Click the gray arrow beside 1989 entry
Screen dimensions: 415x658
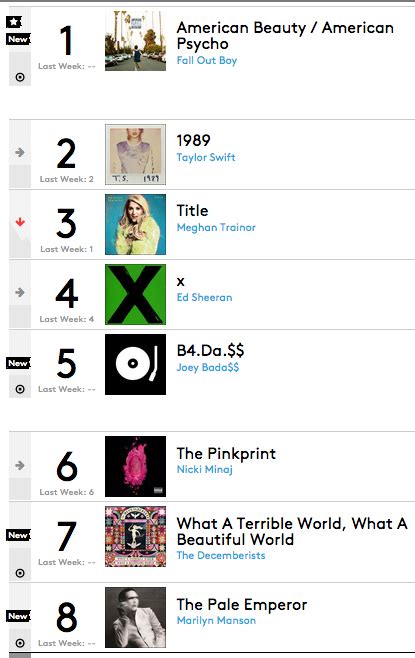[x=20, y=152]
